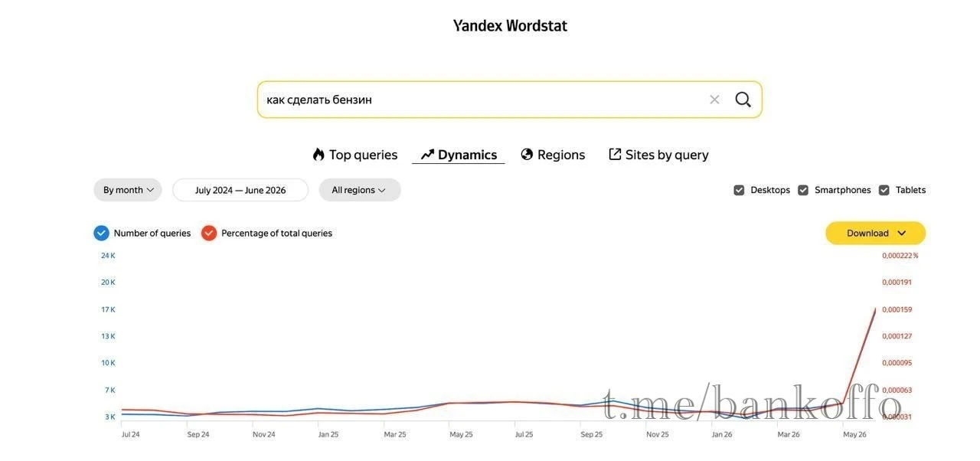Toggle the red Percentage of total queries series
This screenshot has width=980, height=461.
click(209, 233)
